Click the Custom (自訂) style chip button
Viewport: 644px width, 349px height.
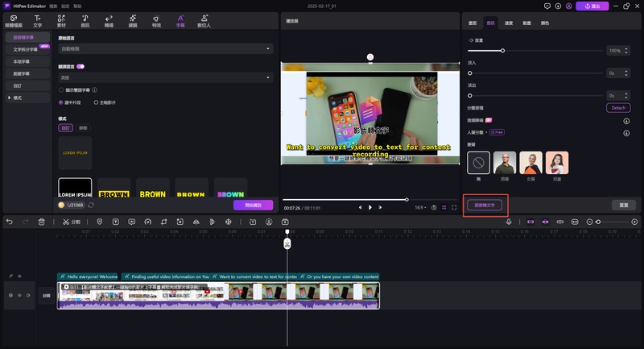point(66,128)
